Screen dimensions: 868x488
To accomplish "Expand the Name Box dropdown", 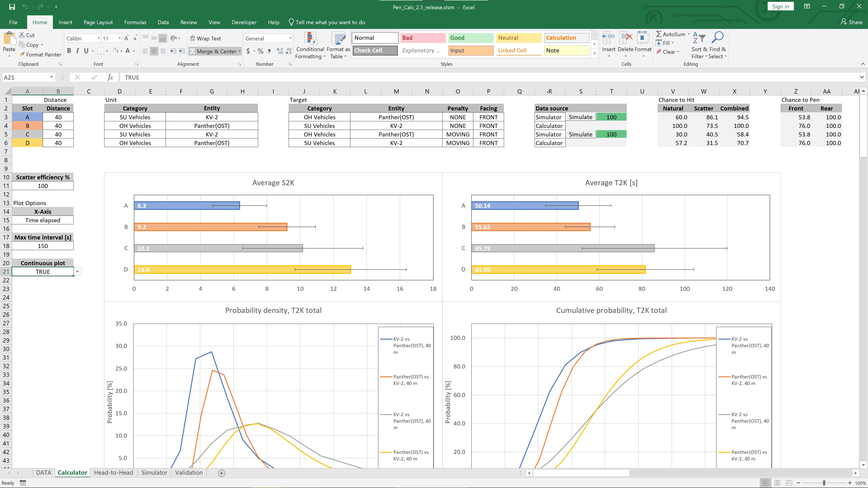I will 51,77.
